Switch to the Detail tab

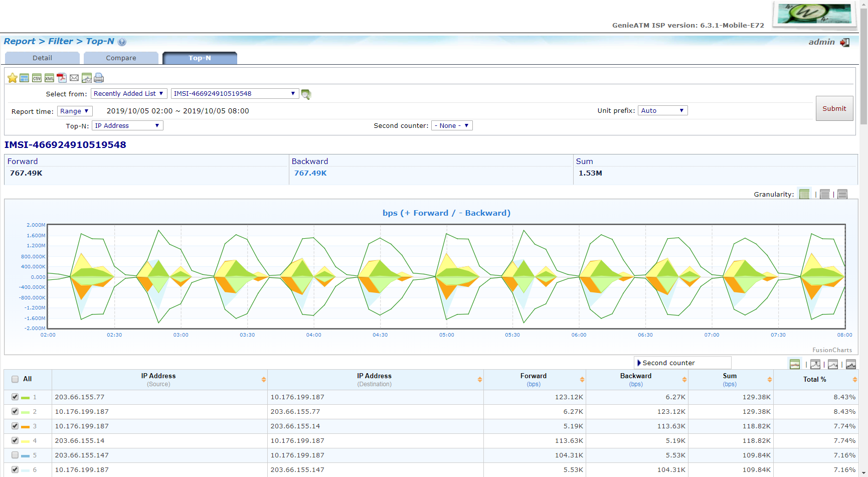click(42, 58)
